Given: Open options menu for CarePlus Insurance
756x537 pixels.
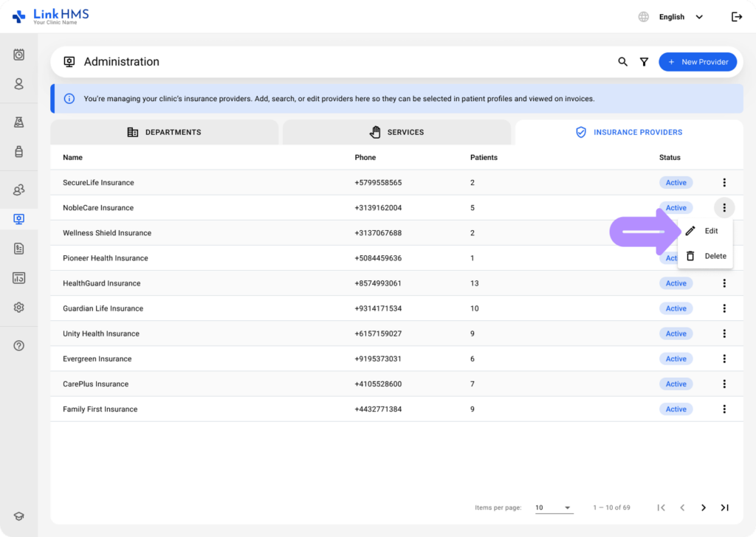Looking at the screenshot, I should [x=724, y=384].
